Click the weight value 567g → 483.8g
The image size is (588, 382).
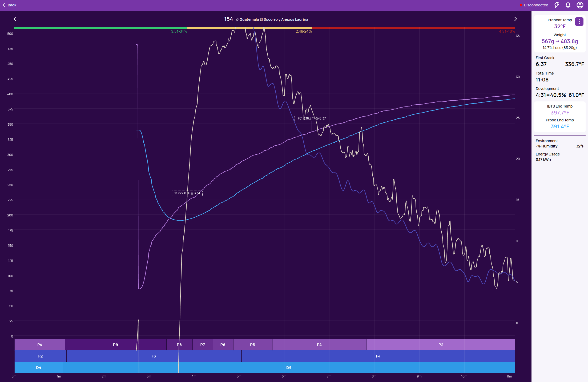560,41
